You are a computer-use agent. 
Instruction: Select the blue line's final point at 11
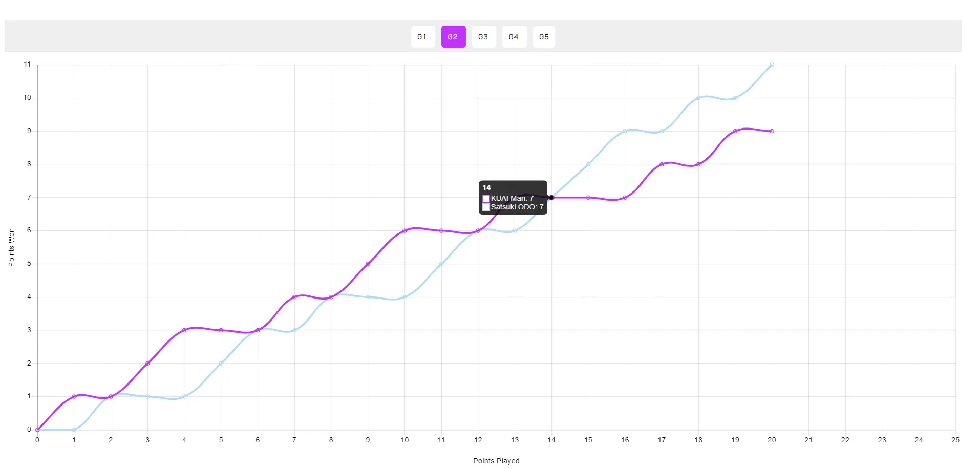point(772,65)
